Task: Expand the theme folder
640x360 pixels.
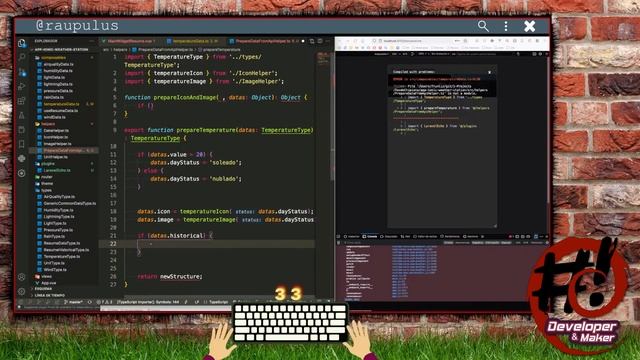Action: pos(47,184)
